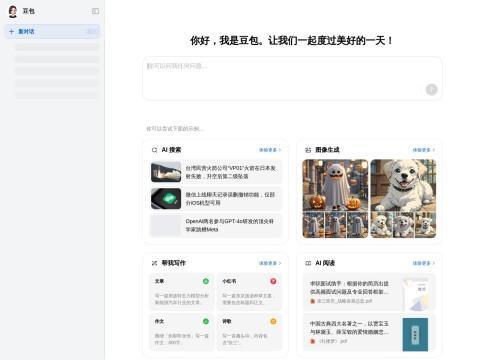Open the news about the VP01 rocket launch failure

click(x=216, y=172)
